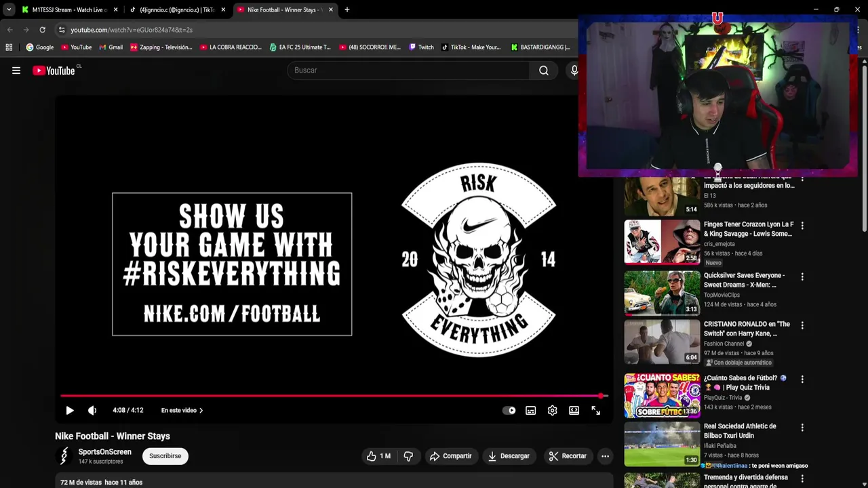Mute the video volume speaker icon
The height and width of the screenshot is (488, 868).
[x=92, y=410]
